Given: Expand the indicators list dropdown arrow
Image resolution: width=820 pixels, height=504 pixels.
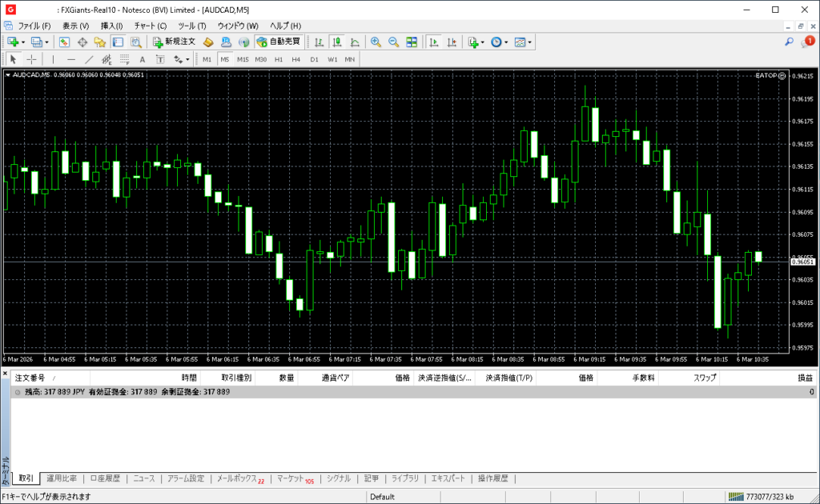Looking at the screenshot, I should coord(483,42).
